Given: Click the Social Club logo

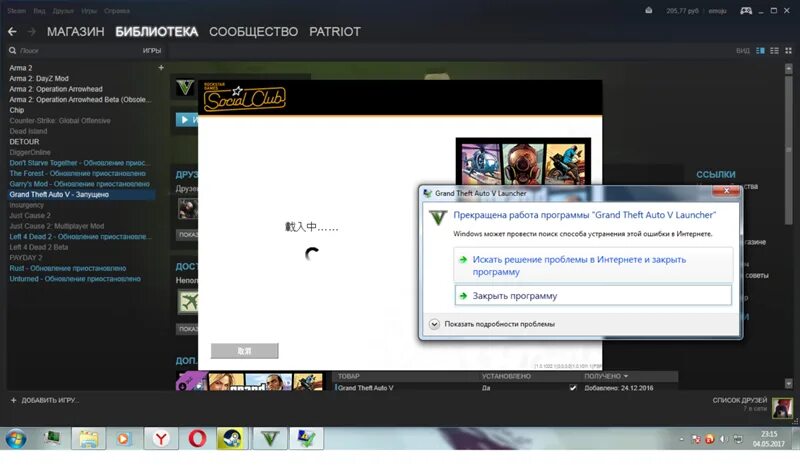Looking at the screenshot, I should click(244, 97).
